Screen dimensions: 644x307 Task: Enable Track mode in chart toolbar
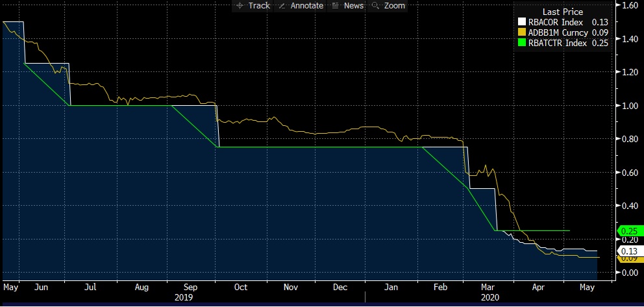coord(259,6)
